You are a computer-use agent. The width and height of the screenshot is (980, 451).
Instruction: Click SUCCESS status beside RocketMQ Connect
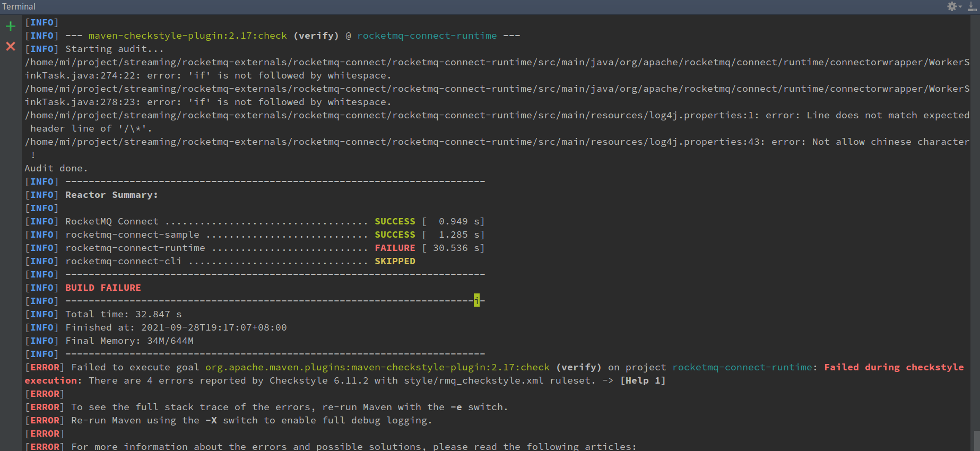pos(395,221)
